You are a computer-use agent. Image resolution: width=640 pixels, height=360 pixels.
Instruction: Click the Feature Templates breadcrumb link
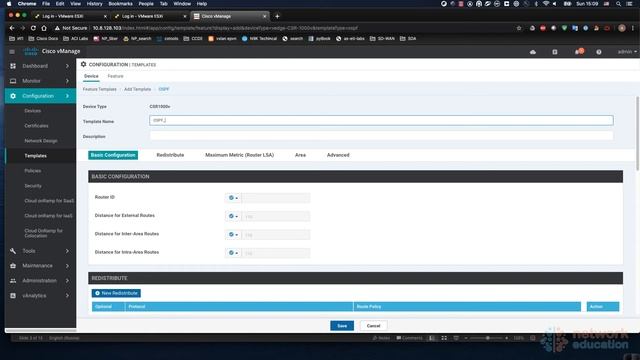pos(100,89)
